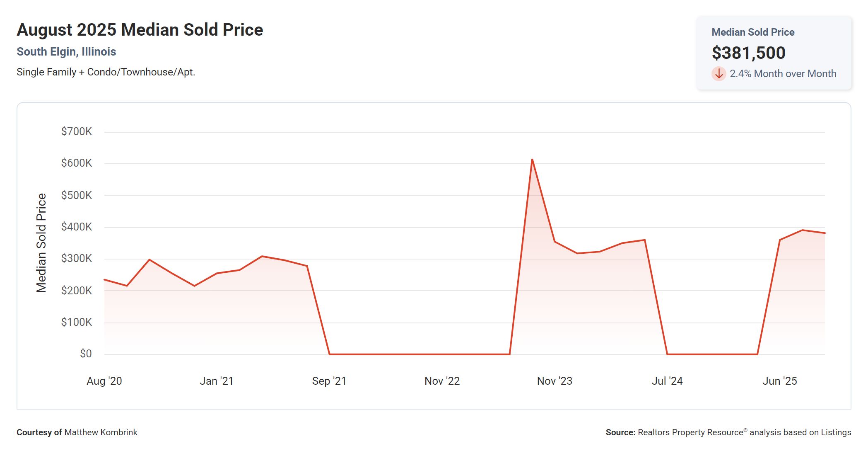Click the Jul '24 x-axis label
Image resolution: width=868 pixels, height=456 pixels.
pos(667,381)
